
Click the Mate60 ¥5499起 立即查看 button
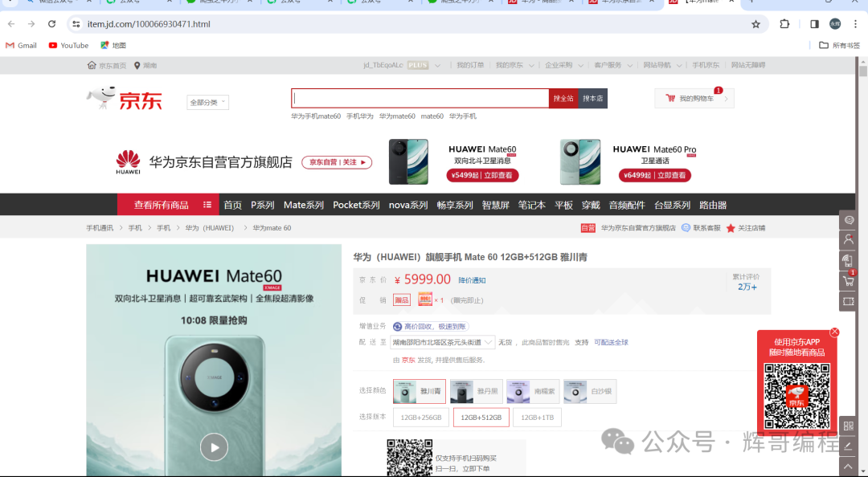click(x=482, y=175)
